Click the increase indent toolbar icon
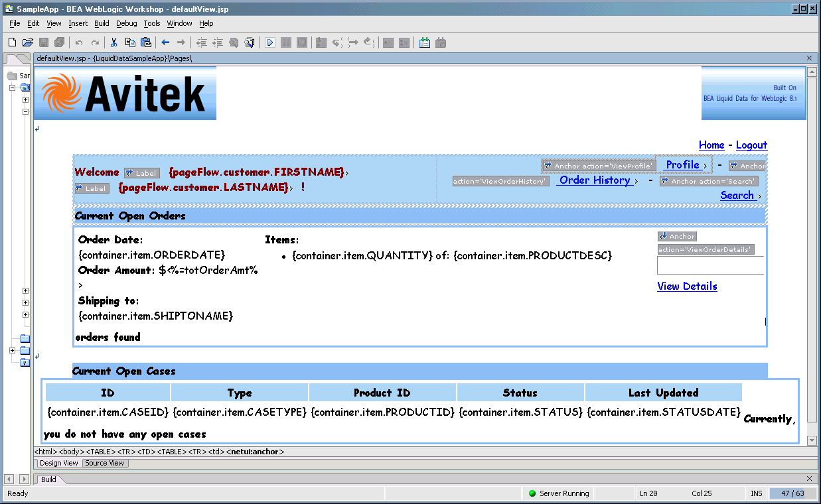 [x=217, y=42]
